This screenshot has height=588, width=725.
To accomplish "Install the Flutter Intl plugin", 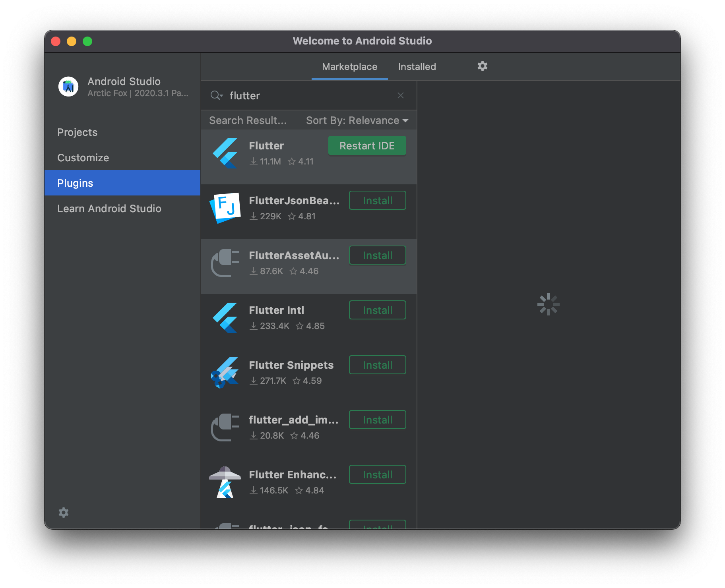I will 378,310.
